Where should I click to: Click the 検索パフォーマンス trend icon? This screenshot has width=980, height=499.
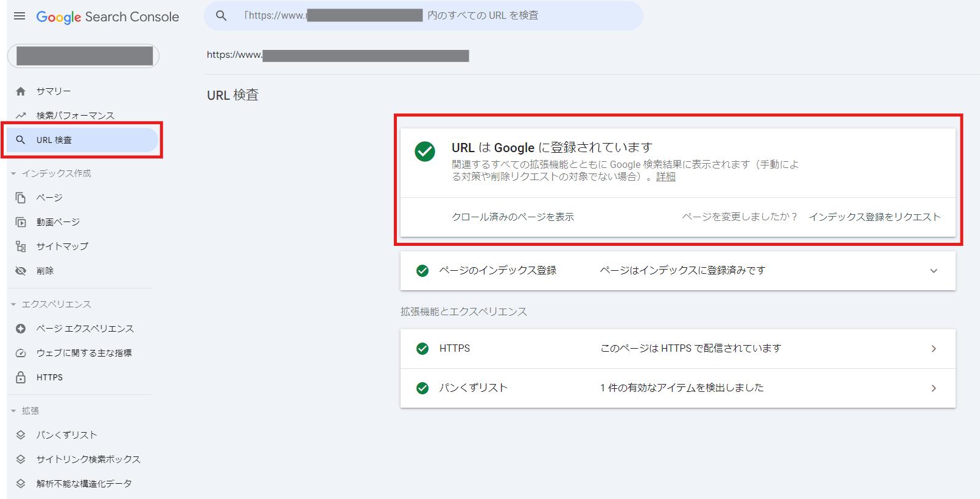point(21,116)
